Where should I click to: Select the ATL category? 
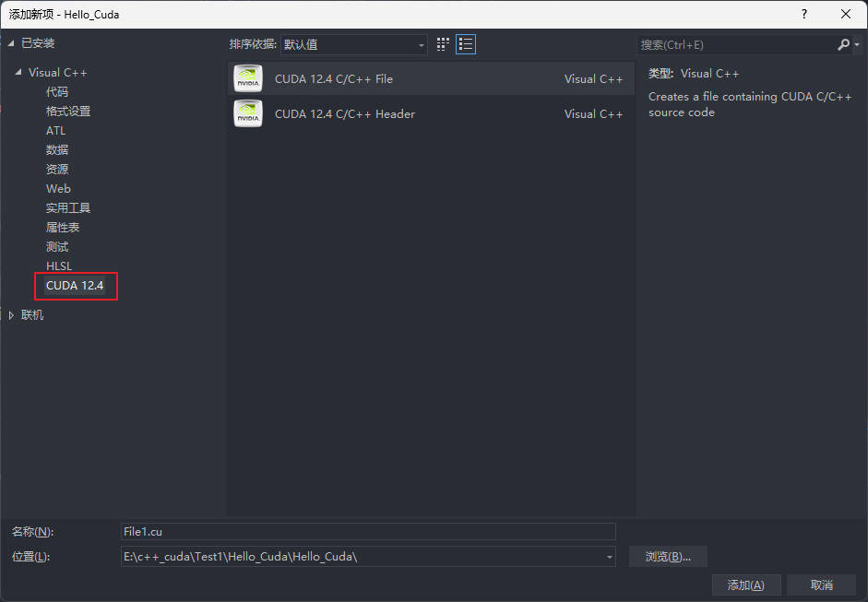tap(56, 131)
